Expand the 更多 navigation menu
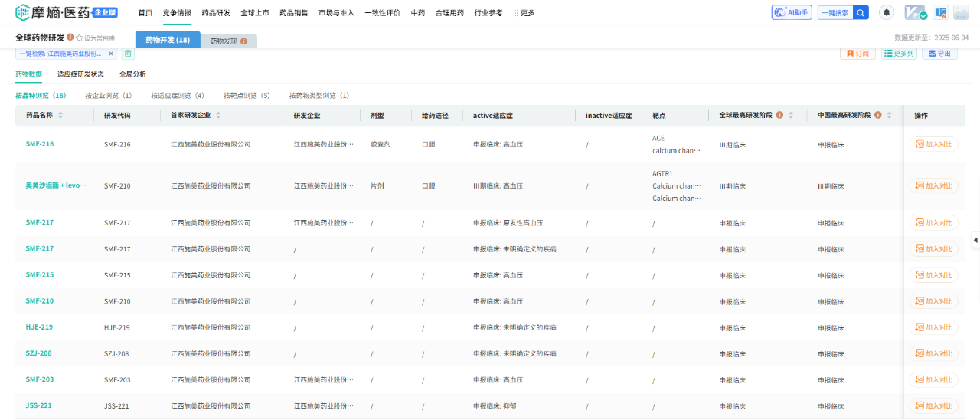980x420 pixels. 524,13
